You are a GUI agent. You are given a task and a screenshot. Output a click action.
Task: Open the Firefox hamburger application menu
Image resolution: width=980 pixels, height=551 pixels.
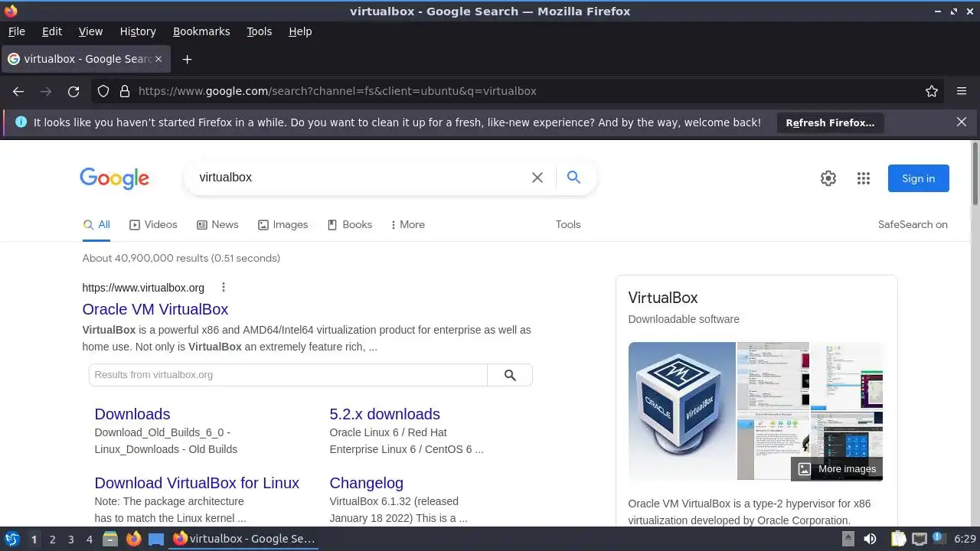coord(962,91)
